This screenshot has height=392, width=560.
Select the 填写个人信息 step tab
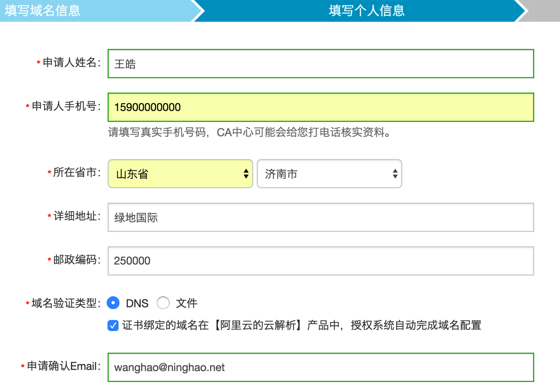point(366,11)
